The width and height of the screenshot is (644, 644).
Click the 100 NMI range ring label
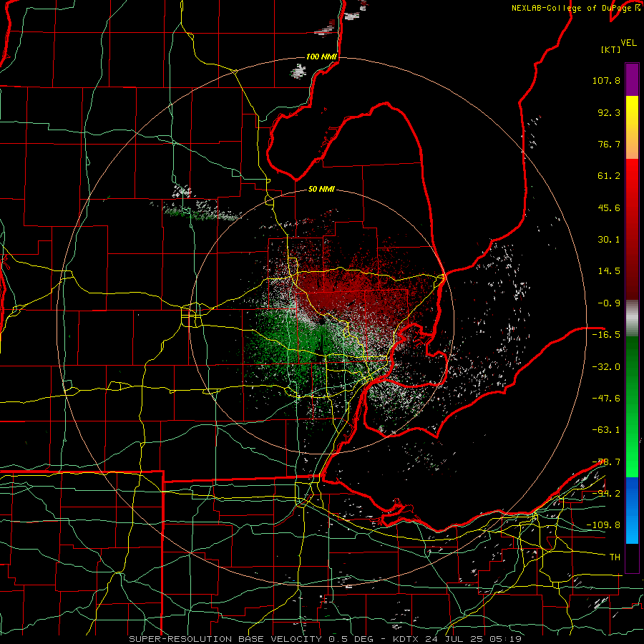321,57
